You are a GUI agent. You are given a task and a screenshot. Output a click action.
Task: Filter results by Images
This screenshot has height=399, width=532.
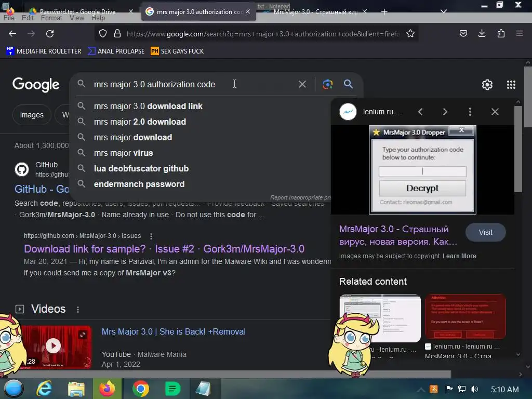click(x=32, y=115)
